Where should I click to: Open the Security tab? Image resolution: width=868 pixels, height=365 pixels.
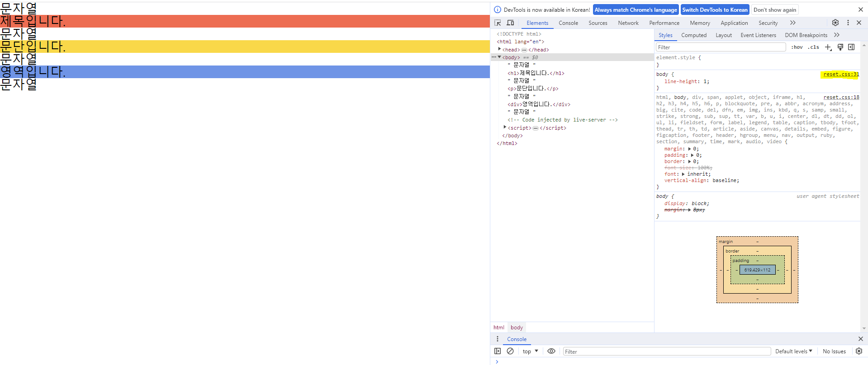click(x=768, y=23)
